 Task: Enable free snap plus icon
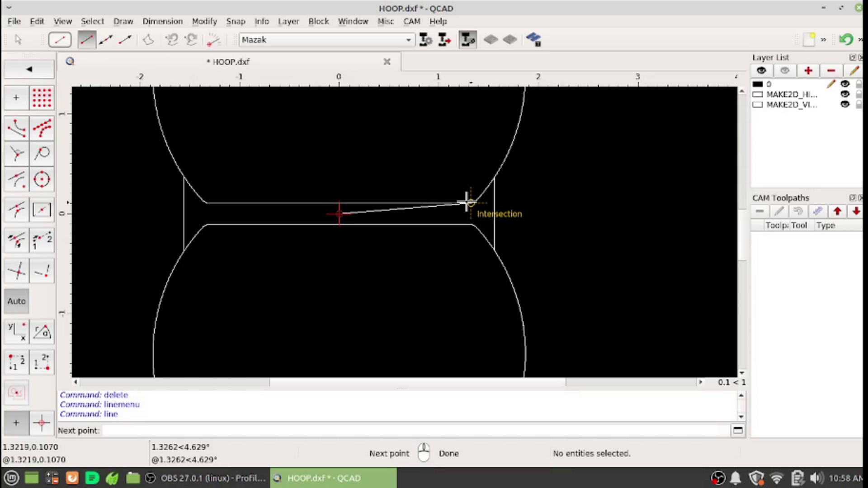pyautogui.click(x=16, y=98)
